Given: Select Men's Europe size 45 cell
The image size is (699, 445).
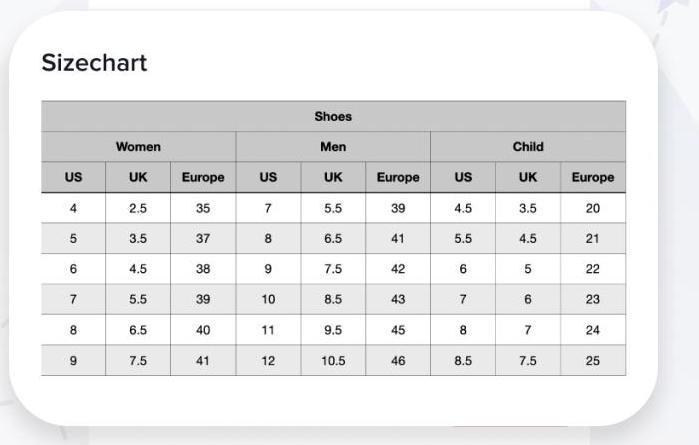Looking at the screenshot, I should [x=398, y=330].
